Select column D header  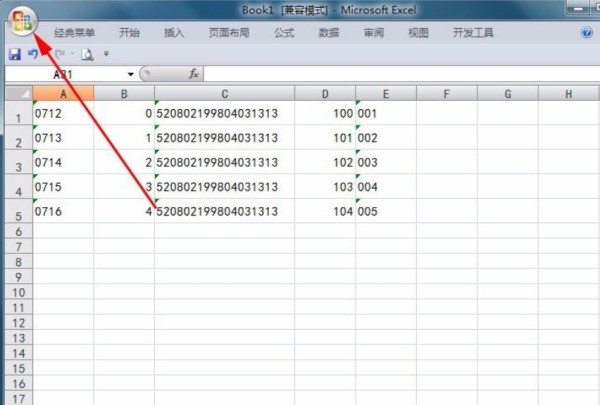[325, 94]
